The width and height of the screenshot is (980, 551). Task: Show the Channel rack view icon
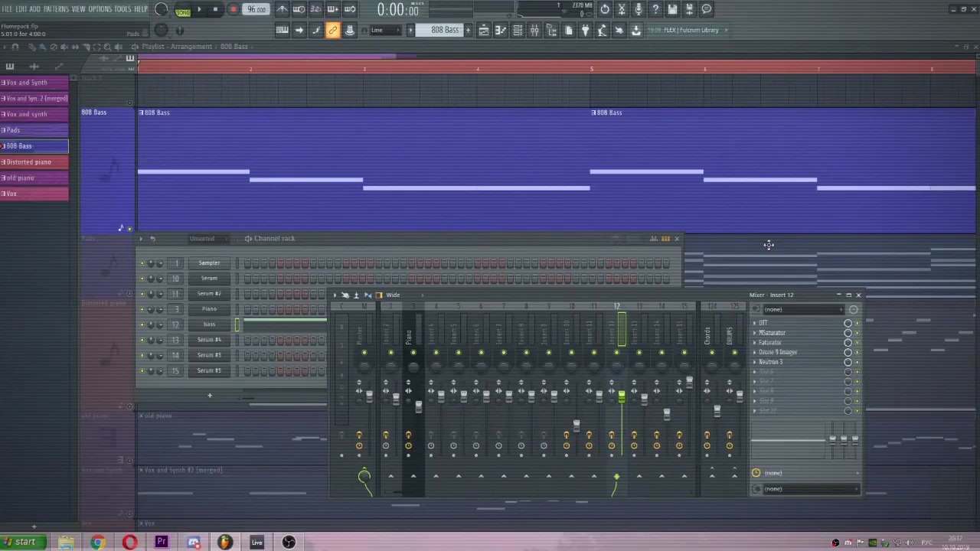click(x=518, y=30)
